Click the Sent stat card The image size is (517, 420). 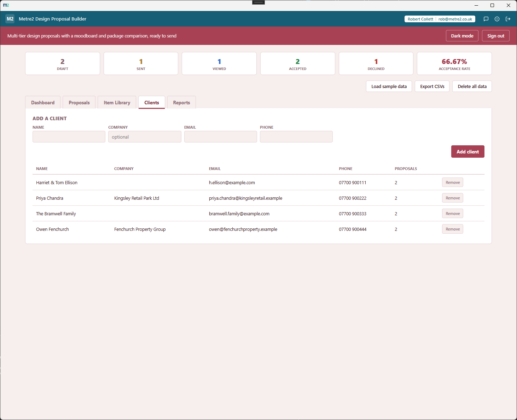[x=141, y=64]
